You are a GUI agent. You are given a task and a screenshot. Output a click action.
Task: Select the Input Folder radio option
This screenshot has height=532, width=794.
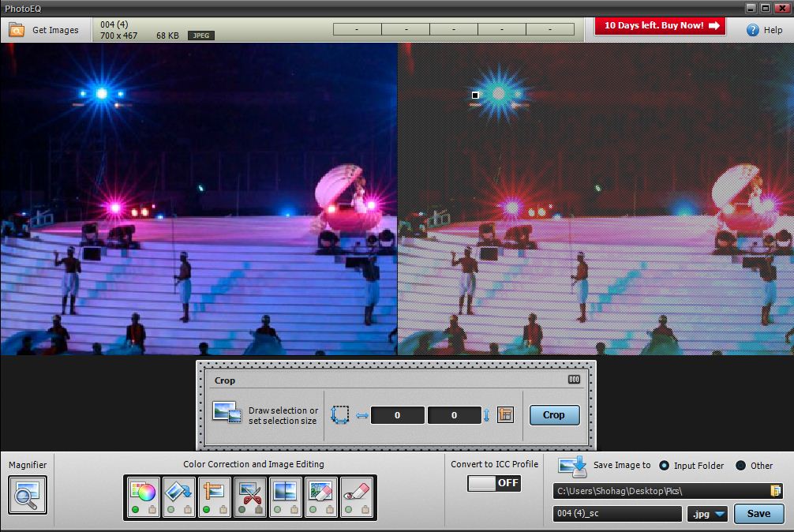coord(665,466)
